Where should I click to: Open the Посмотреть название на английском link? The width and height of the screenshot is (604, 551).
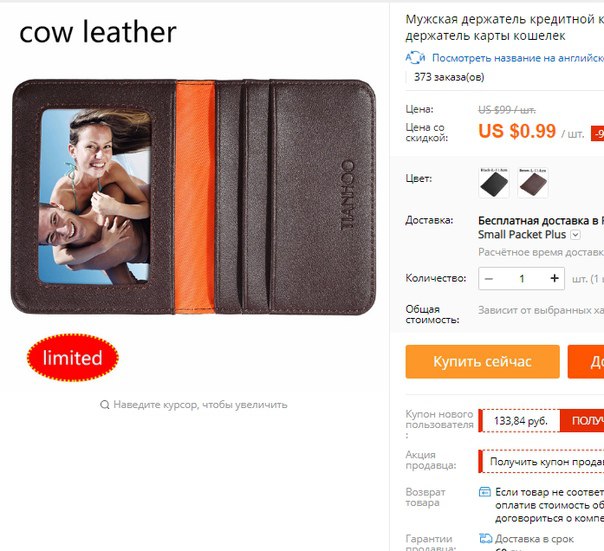click(x=518, y=58)
